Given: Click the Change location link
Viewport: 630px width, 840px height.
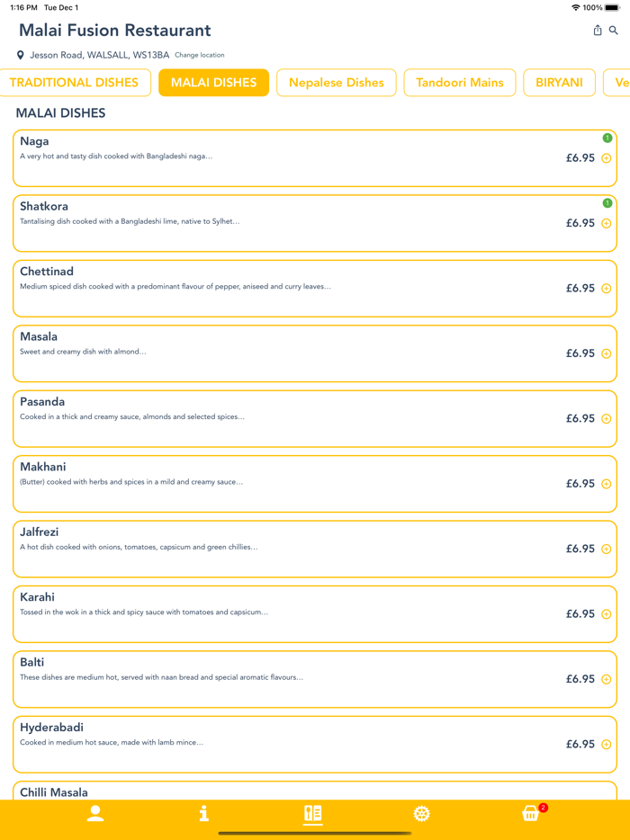Looking at the screenshot, I should coord(200,55).
